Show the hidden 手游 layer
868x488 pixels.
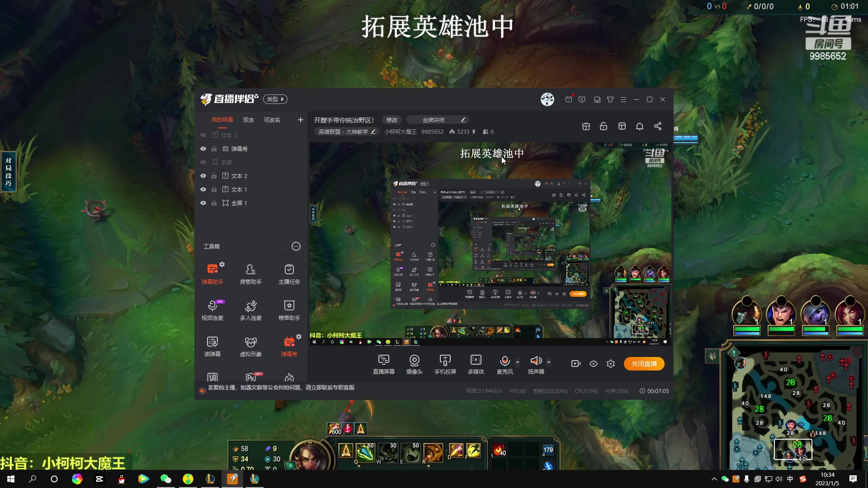(x=203, y=162)
